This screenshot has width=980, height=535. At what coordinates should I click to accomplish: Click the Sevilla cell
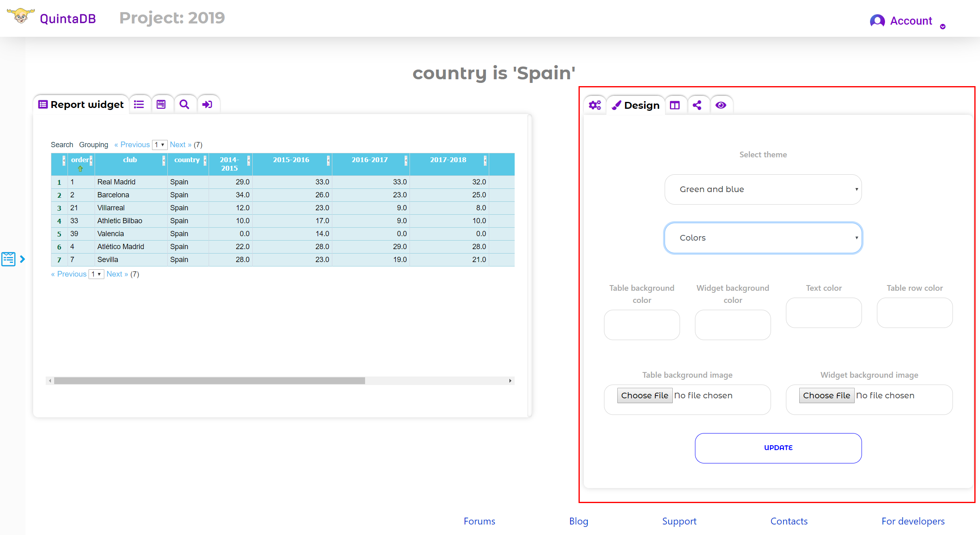(131, 260)
